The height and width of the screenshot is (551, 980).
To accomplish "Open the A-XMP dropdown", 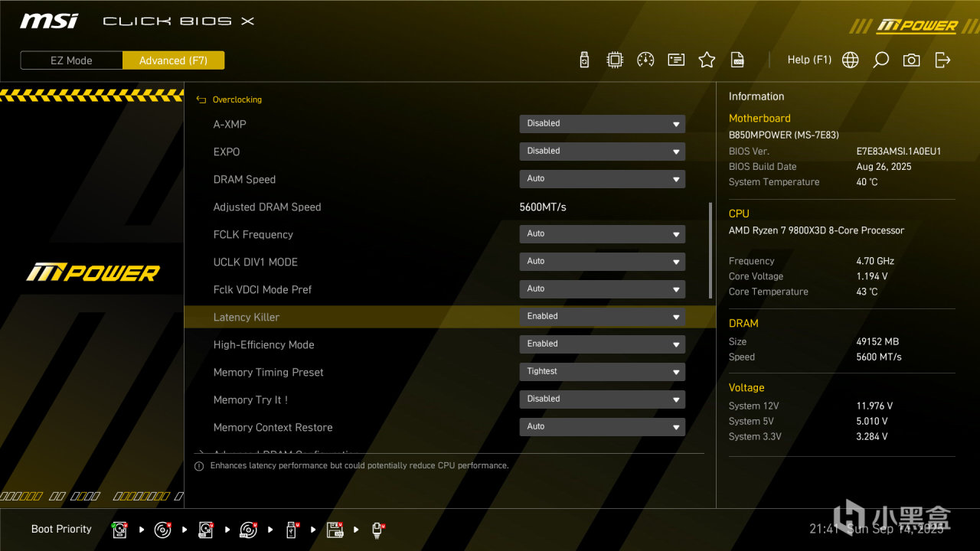I will point(603,124).
